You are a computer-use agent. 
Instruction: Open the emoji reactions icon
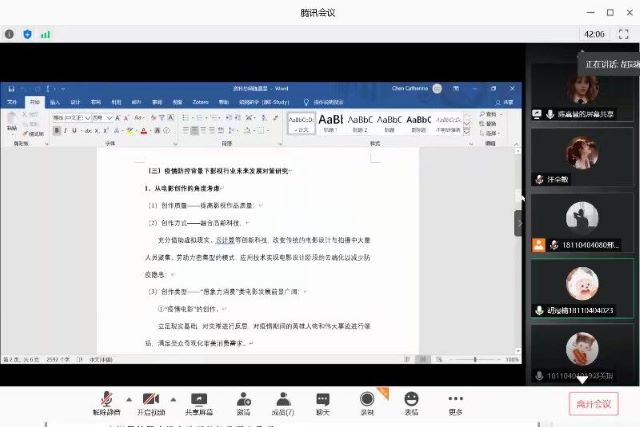tap(411, 400)
